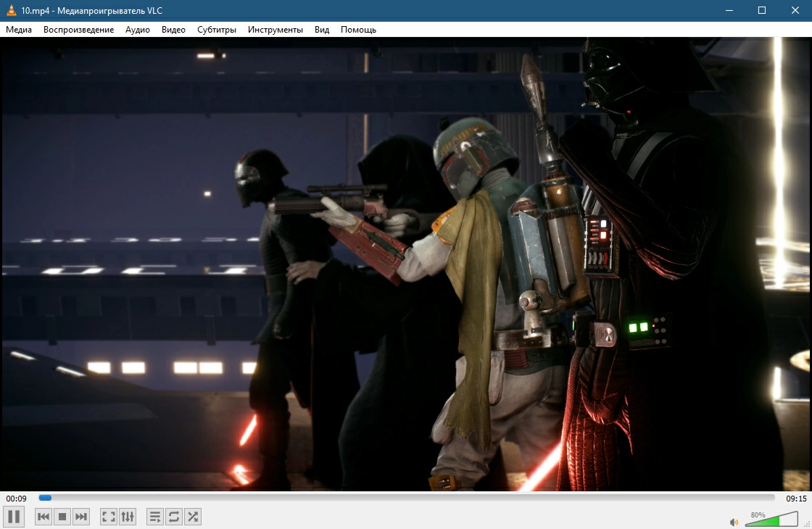Toggle loop repeat mode

coord(174,517)
